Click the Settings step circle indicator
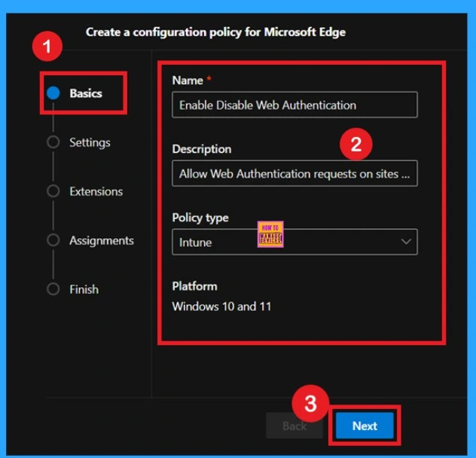This screenshot has height=458, width=476. tap(53, 142)
